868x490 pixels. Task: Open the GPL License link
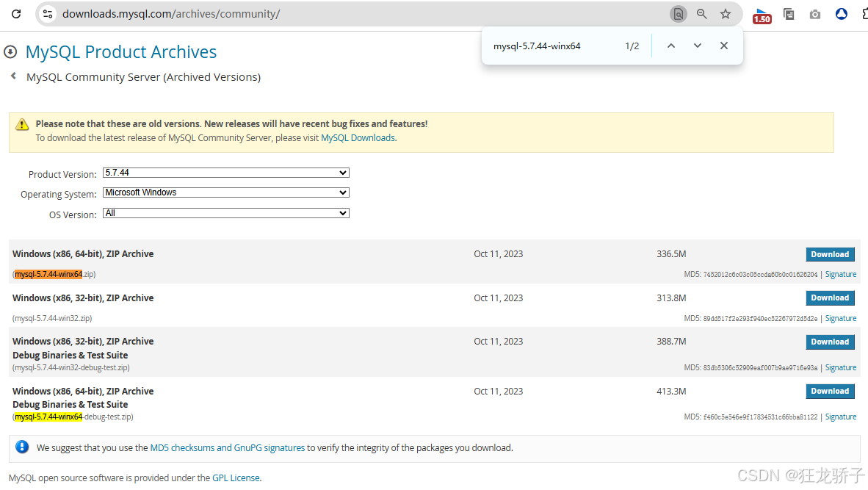tap(236, 478)
